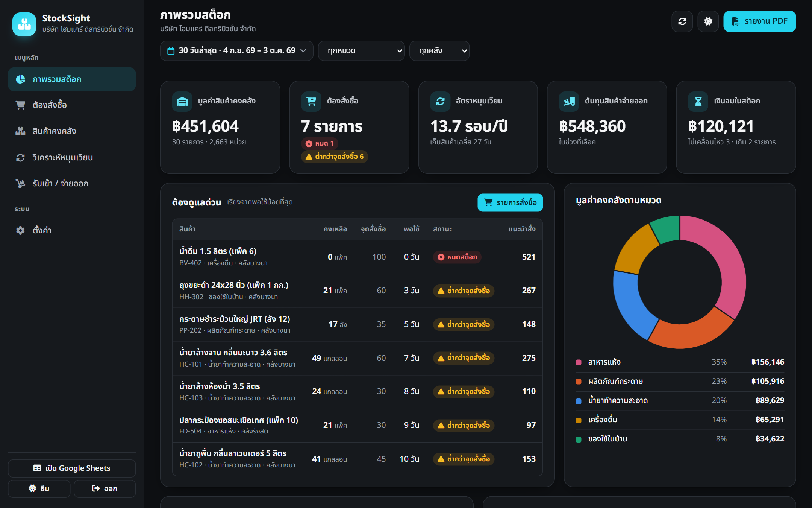
Task: Sort by the พอใช้ column header
Action: 411,229
